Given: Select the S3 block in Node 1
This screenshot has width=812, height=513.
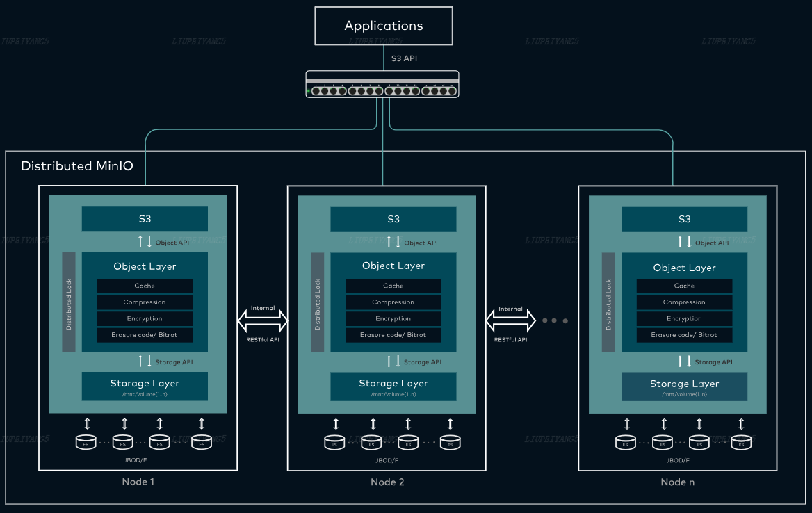Looking at the screenshot, I should (x=145, y=219).
